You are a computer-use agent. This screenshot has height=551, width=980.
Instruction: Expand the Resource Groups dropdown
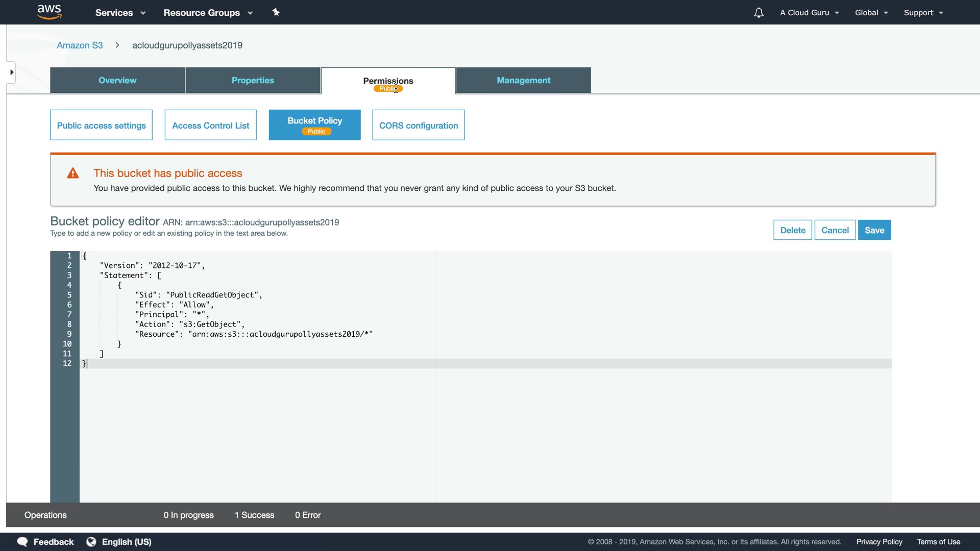(x=208, y=13)
